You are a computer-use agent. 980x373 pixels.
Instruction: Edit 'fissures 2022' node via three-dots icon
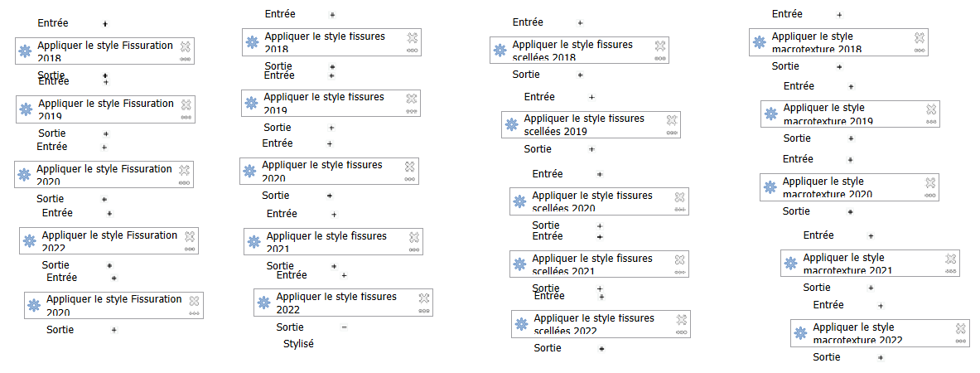click(424, 311)
